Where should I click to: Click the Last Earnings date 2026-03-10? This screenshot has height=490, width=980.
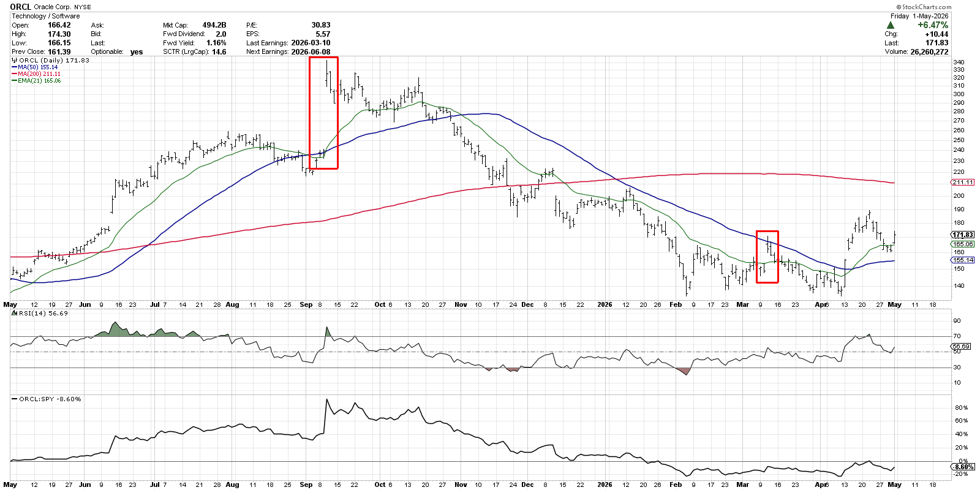point(311,43)
